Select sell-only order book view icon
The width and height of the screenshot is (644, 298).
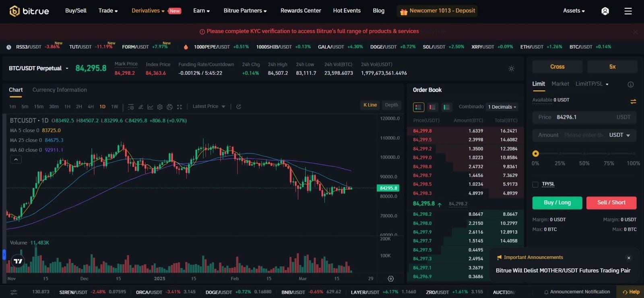pos(432,107)
